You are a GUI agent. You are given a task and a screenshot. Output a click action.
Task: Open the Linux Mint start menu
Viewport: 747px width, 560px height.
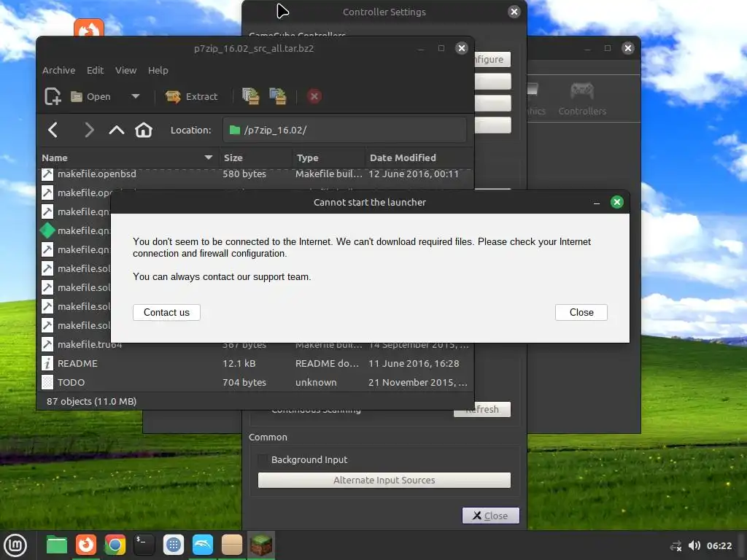click(x=15, y=545)
